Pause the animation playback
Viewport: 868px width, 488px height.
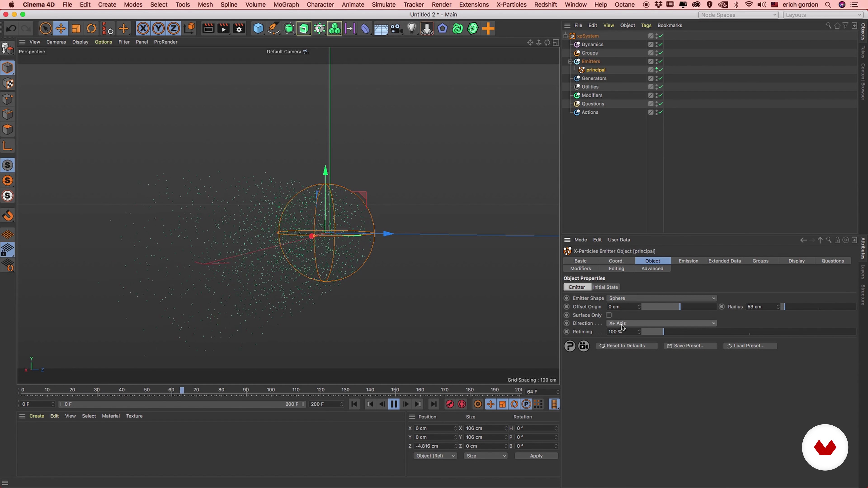pos(394,404)
